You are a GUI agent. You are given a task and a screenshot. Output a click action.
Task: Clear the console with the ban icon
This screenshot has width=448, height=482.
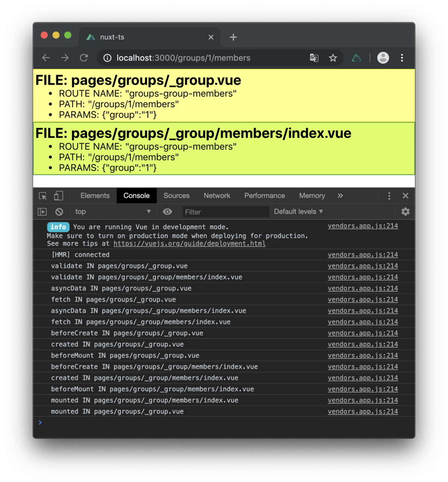coord(59,212)
